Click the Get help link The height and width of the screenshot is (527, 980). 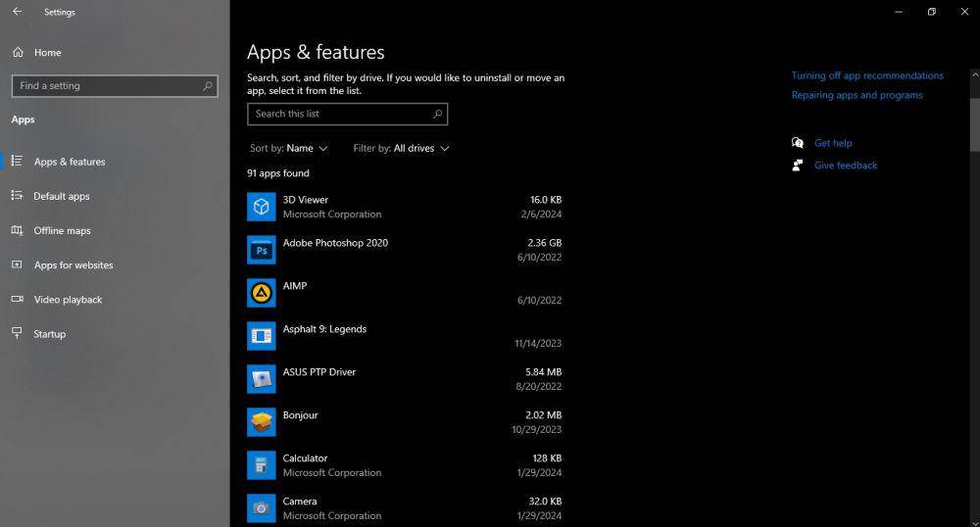(x=832, y=143)
